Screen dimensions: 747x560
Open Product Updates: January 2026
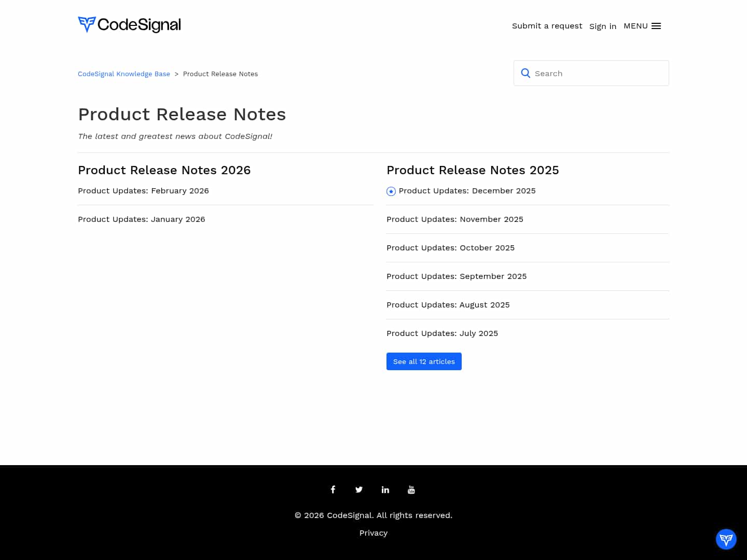[x=142, y=219]
